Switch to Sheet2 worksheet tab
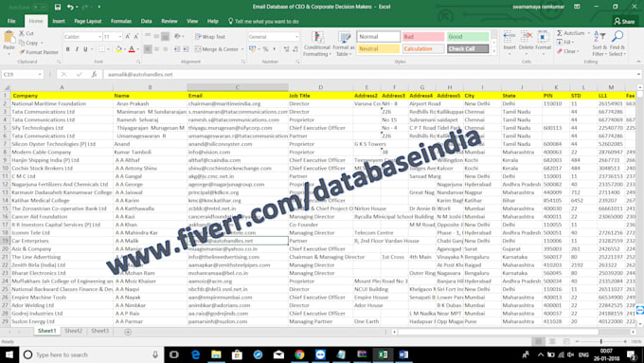 click(74, 331)
